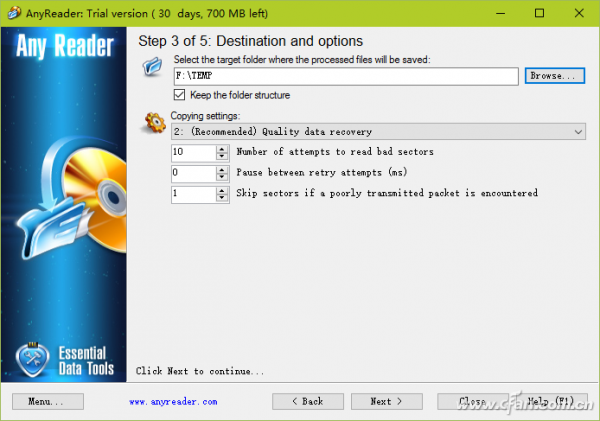Click 'Click Next to continue...' text
Viewport: 600px width, 421px height.
[200, 371]
